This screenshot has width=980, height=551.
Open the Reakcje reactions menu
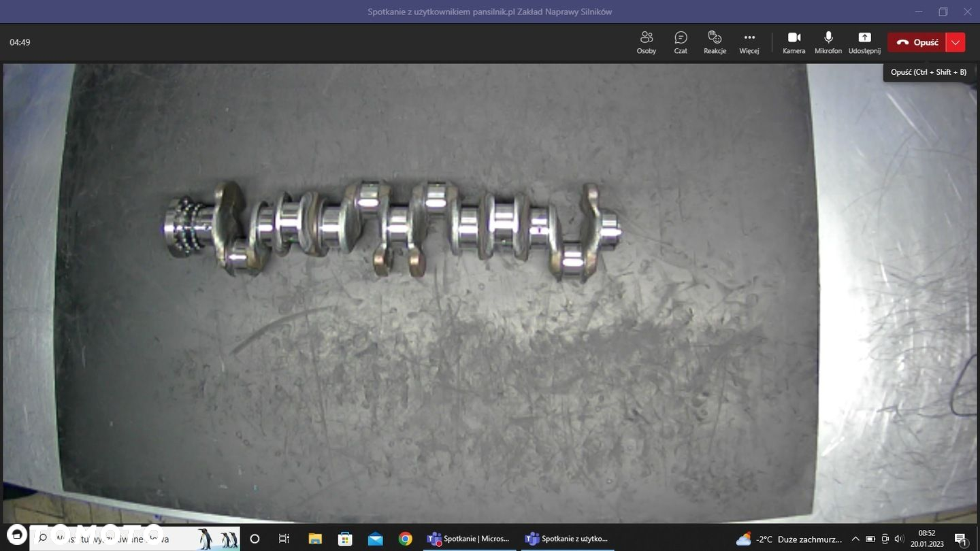715,42
